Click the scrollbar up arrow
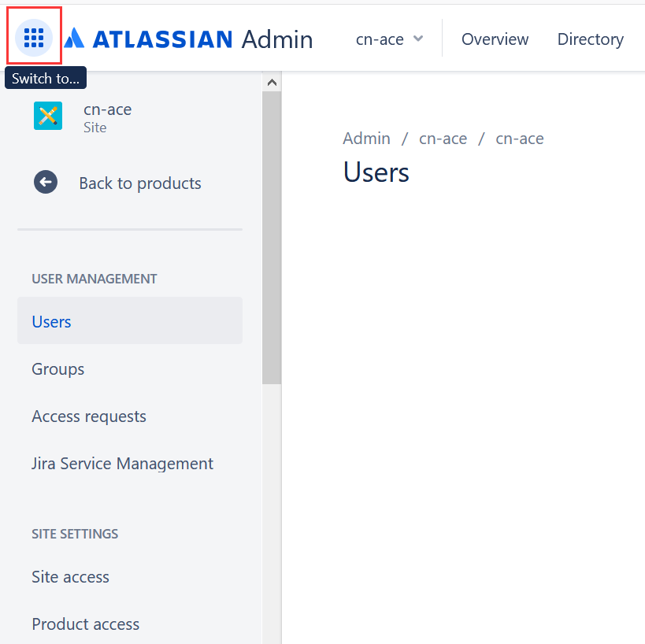 click(x=272, y=81)
